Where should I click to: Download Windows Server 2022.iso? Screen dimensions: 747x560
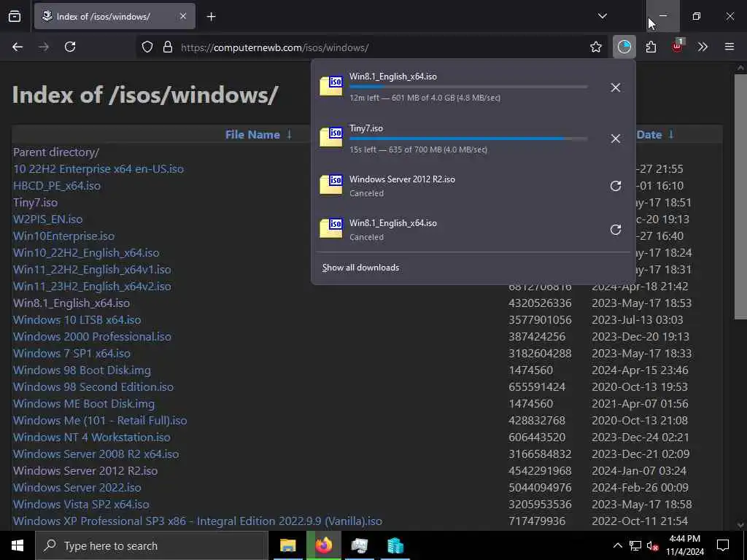tap(77, 488)
